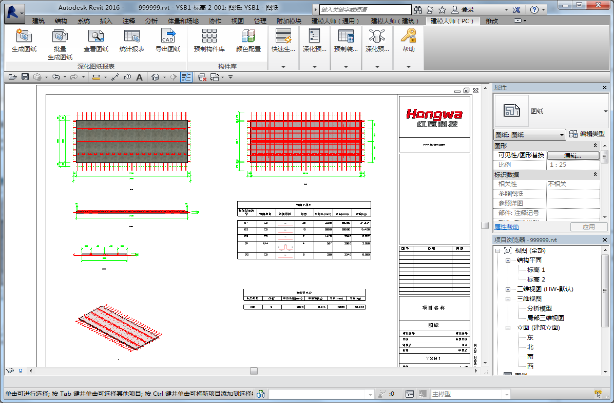Click the star favorites icon in title bar
The height and width of the screenshot is (403, 614).
[443, 9]
